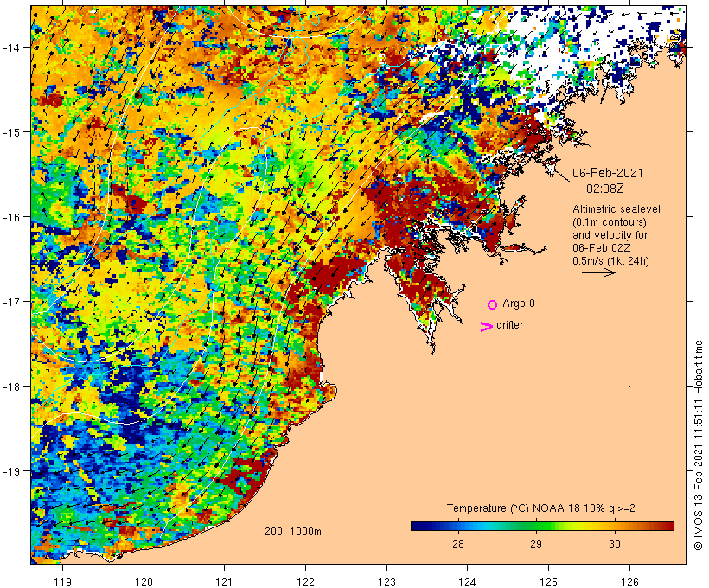
Task: Click the green middle of temperature colorbar
Action: pos(543,526)
